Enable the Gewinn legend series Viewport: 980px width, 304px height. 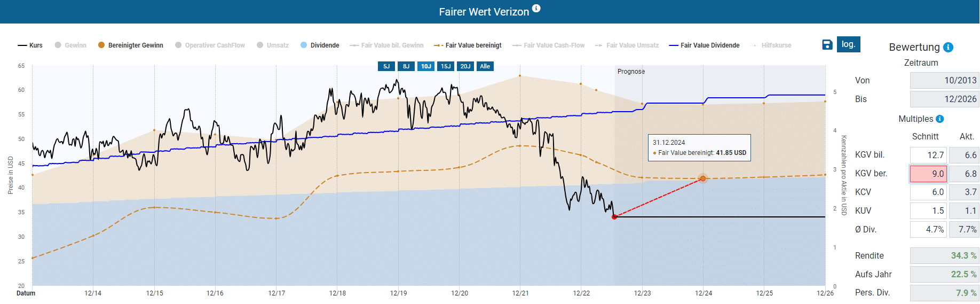(x=70, y=45)
